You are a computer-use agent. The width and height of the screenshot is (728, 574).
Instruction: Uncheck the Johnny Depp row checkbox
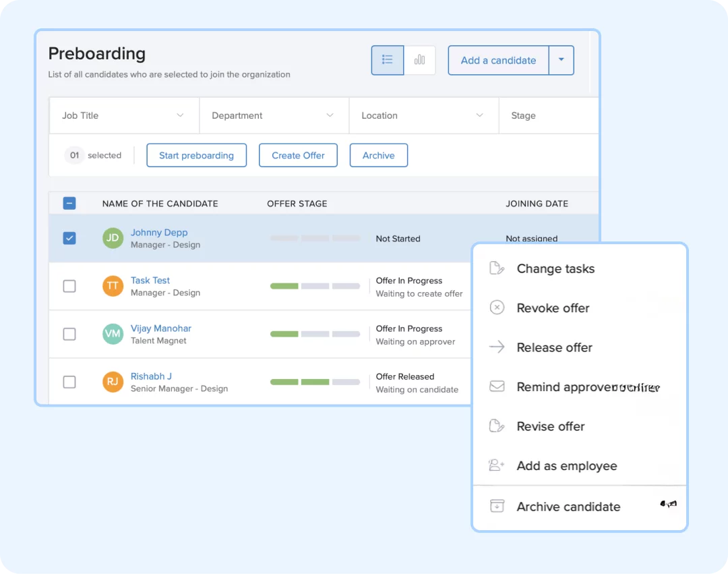[69, 238]
